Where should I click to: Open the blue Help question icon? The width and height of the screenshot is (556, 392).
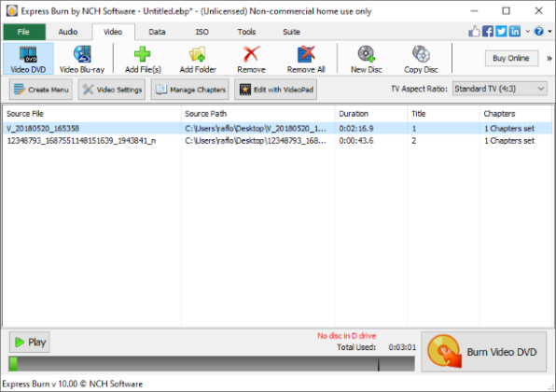click(x=539, y=32)
